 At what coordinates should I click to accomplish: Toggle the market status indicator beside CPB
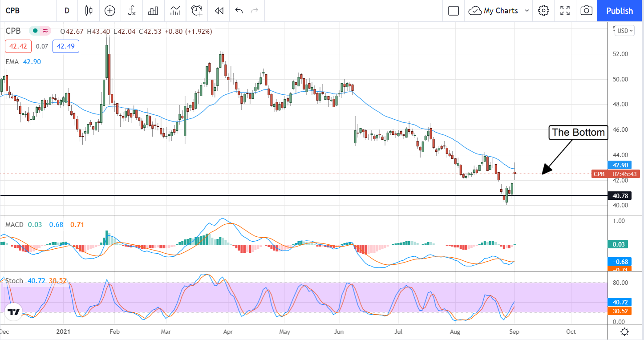pyautogui.click(x=34, y=31)
